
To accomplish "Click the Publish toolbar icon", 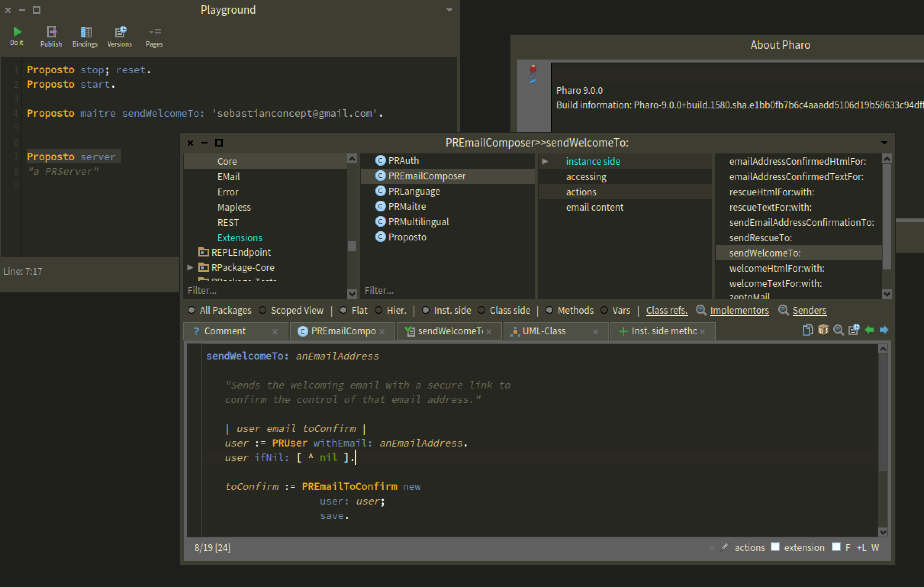I will click(51, 32).
